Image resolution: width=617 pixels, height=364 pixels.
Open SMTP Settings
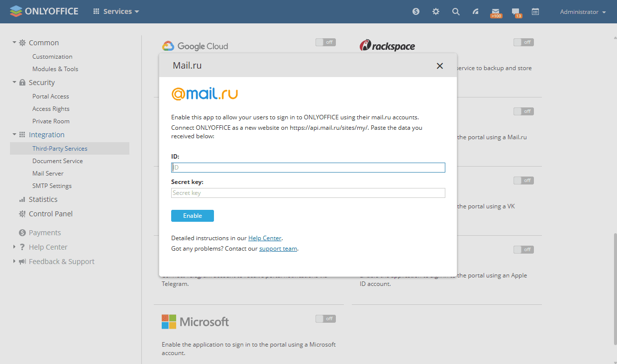click(52, 186)
